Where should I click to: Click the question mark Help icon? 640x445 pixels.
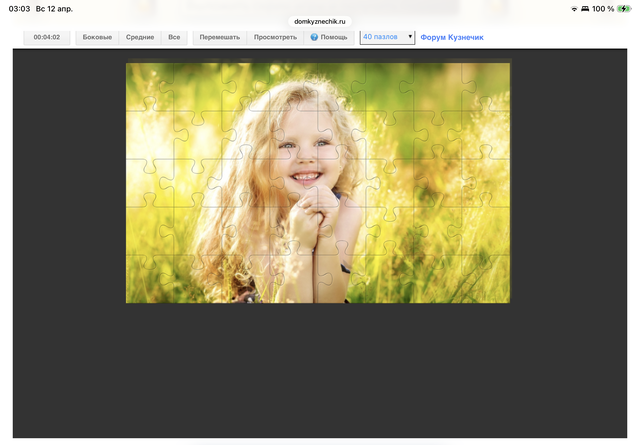coord(314,37)
